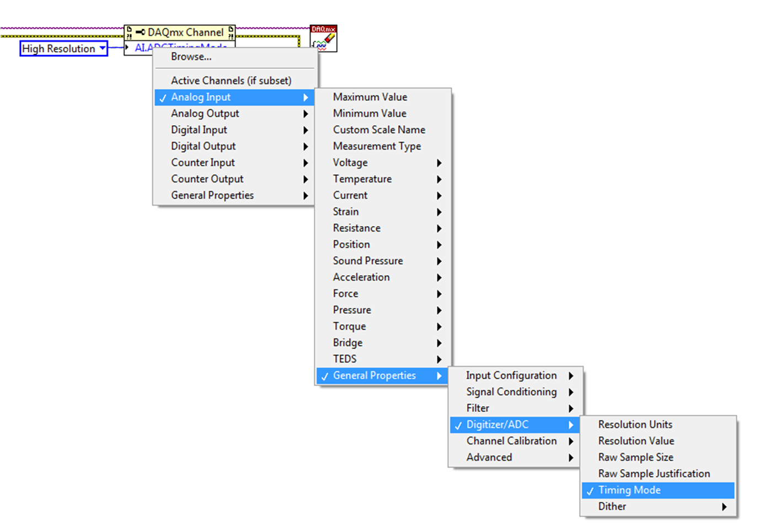The width and height of the screenshot is (766, 532).
Task: Open highlighted General Properties under TEDS
Action: coord(383,376)
